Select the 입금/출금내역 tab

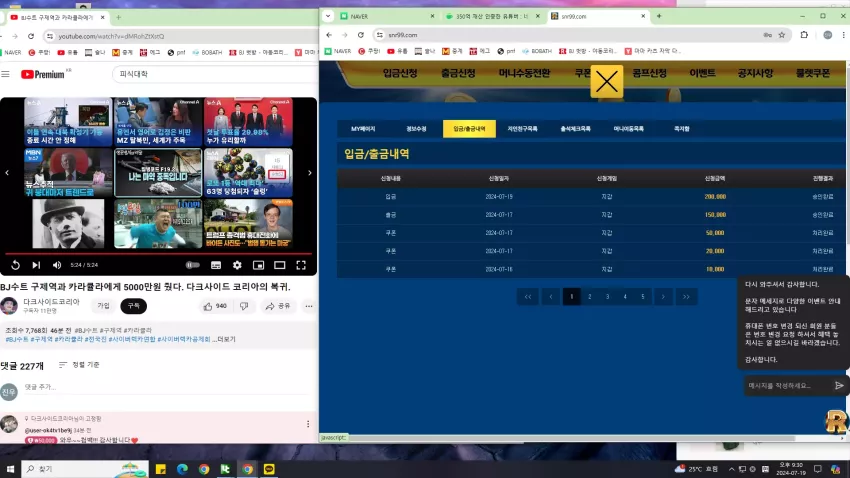click(x=469, y=129)
